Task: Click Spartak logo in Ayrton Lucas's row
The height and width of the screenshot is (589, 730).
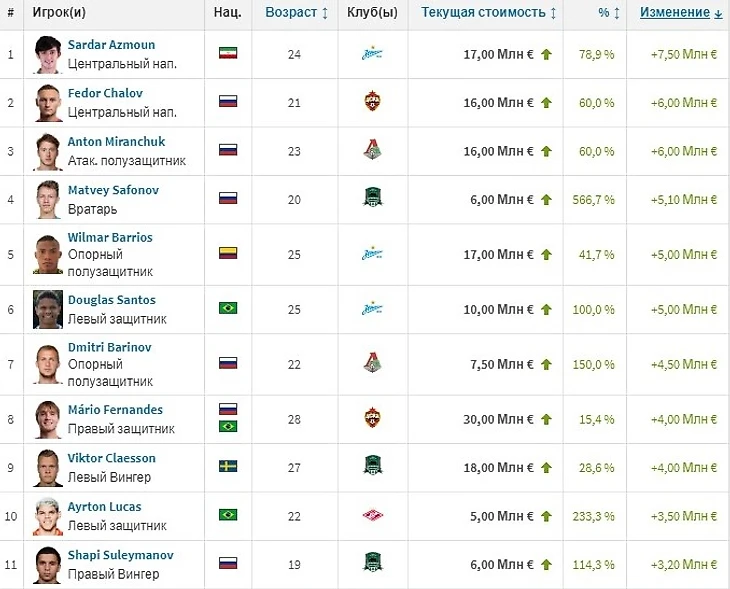Action: (x=372, y=516)
